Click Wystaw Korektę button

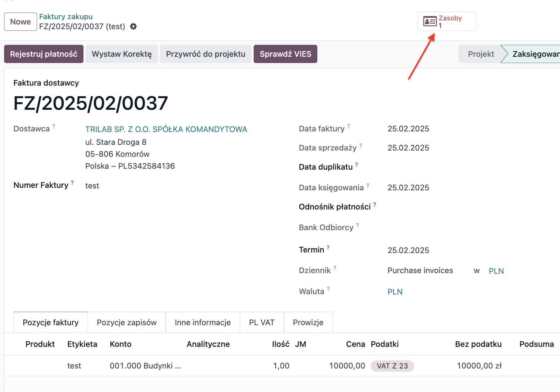point(122,54)
